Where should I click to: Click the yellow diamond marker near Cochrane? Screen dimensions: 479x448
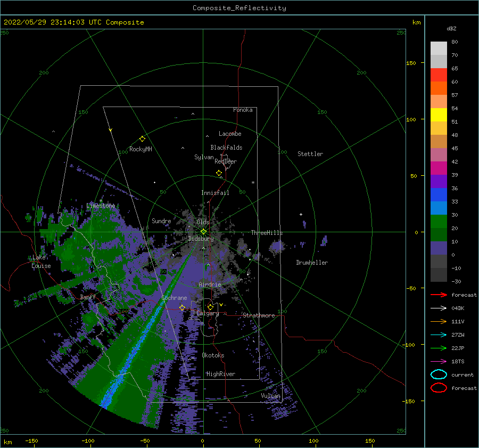coord(183,307)
